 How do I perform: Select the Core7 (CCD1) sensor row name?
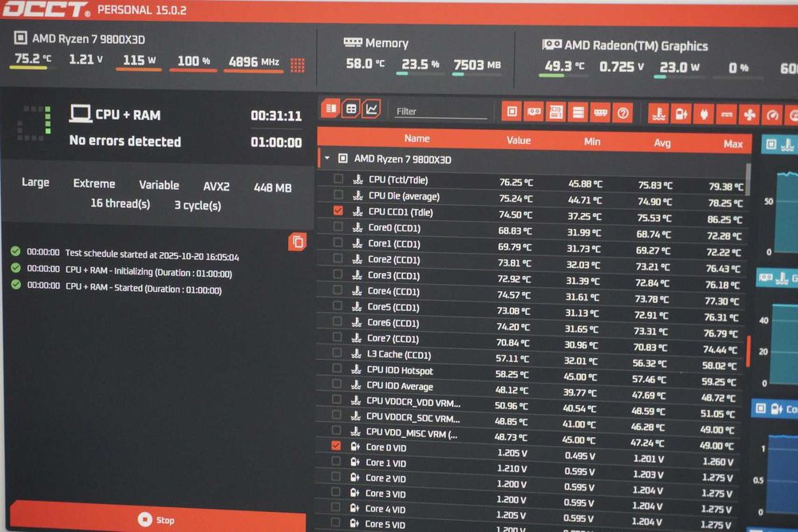click(x=393, y=338)
